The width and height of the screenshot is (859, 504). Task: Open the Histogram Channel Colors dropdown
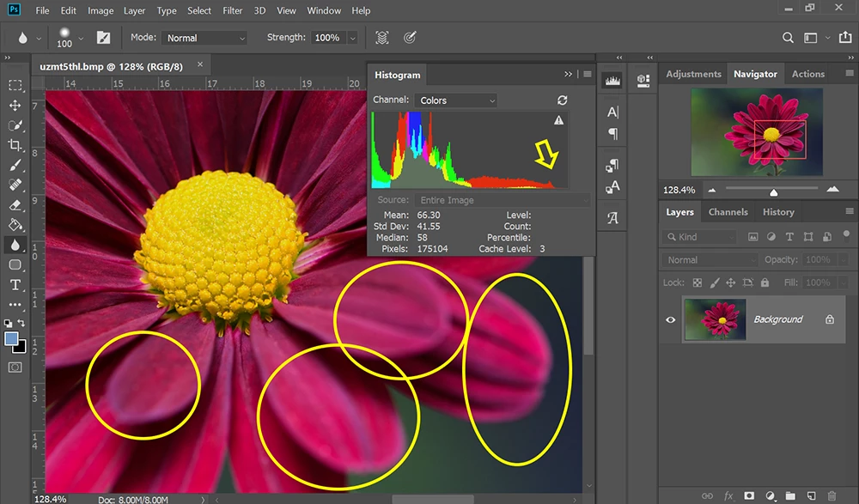tap(456, 100)
